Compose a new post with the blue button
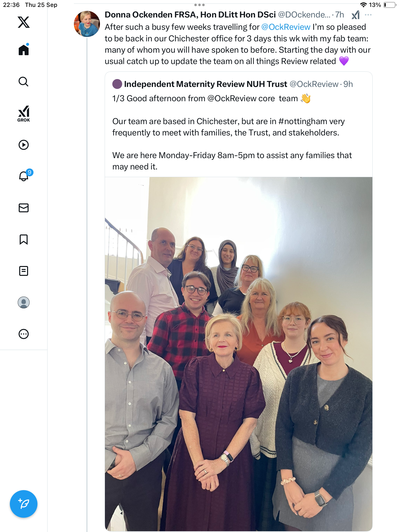Image resolution: width=399 pixels, height=532 pixels. point(24,504)
